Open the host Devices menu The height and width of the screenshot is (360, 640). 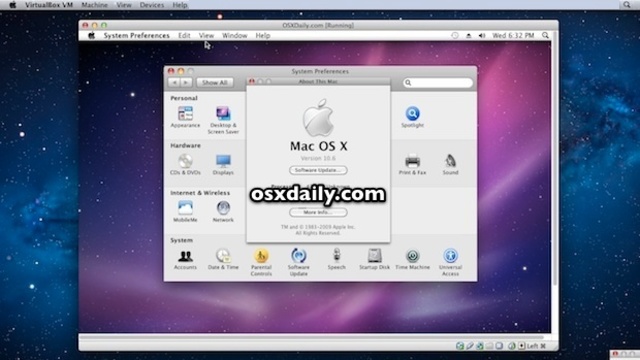[x=151, y=5]
